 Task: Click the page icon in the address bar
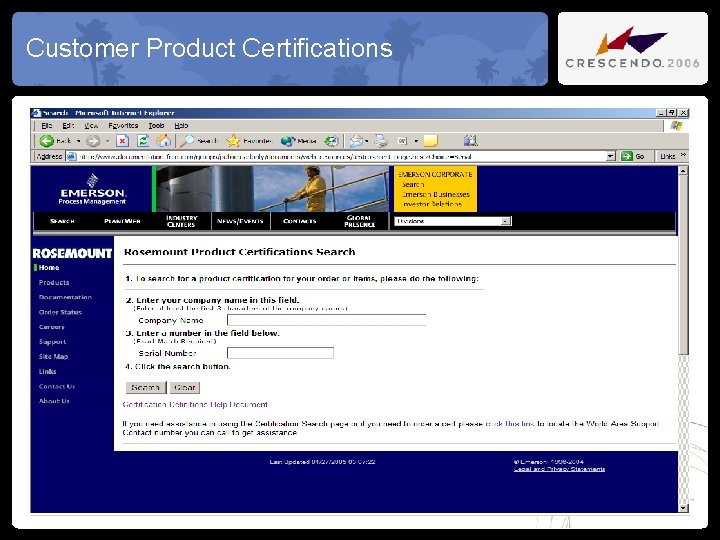[72, 157]
